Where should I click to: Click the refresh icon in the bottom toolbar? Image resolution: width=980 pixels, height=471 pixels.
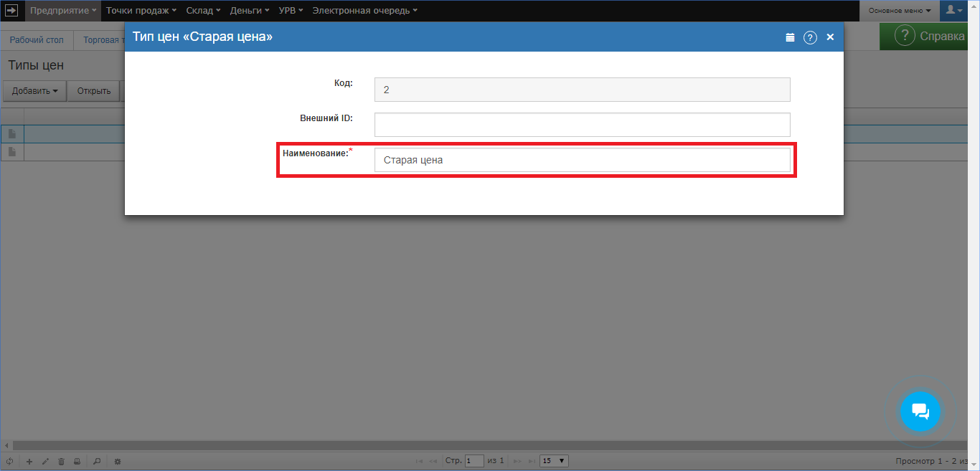[9, 461]
